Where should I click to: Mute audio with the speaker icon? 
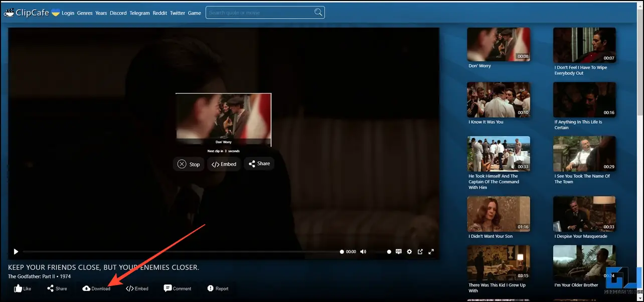[363, 251]
